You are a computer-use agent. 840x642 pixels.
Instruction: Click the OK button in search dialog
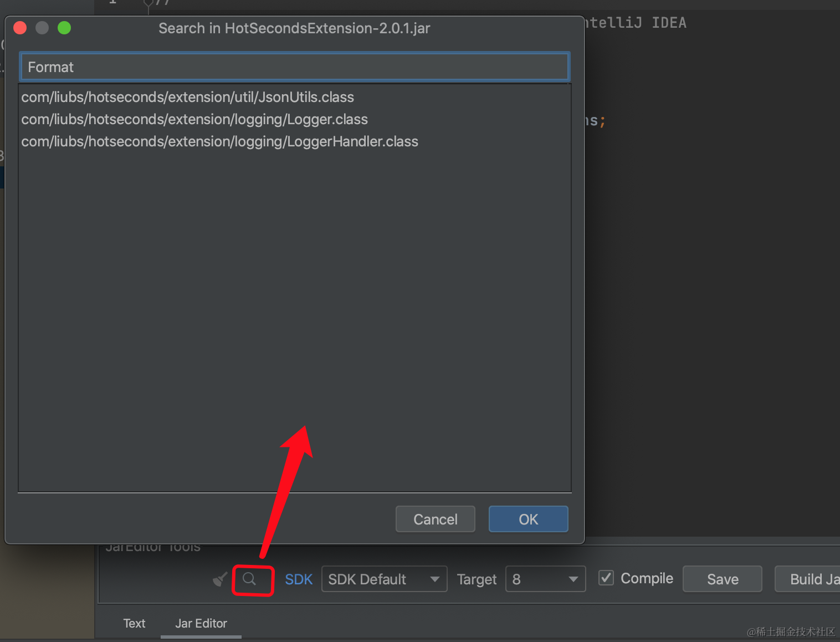pyautogui.click(x=528, y=519)
